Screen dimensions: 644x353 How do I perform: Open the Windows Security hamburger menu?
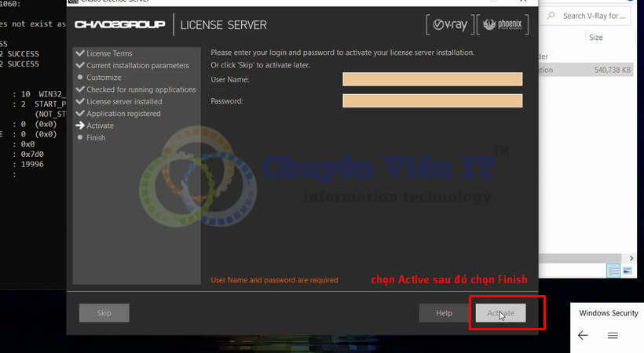[x=613, y=335]
